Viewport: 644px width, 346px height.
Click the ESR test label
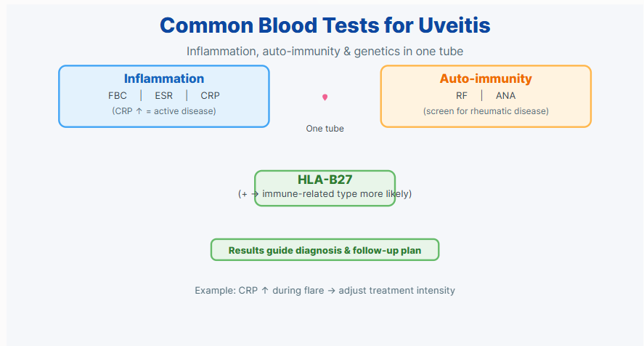click(164, 96)
